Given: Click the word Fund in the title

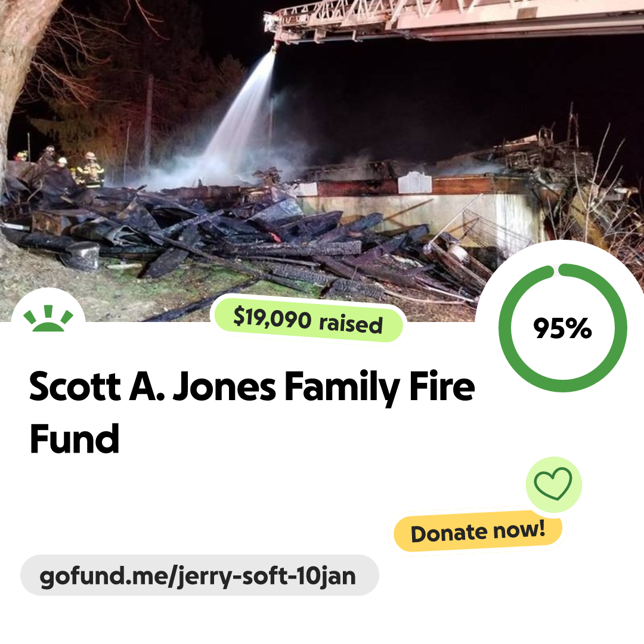Looking at the screenshot, I should tap(75, 439).
